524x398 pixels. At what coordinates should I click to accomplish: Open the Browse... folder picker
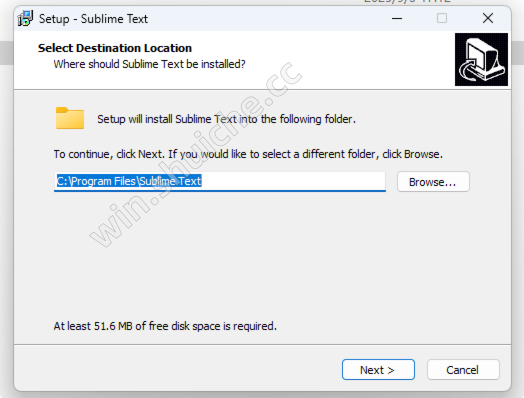coord(433,182)
